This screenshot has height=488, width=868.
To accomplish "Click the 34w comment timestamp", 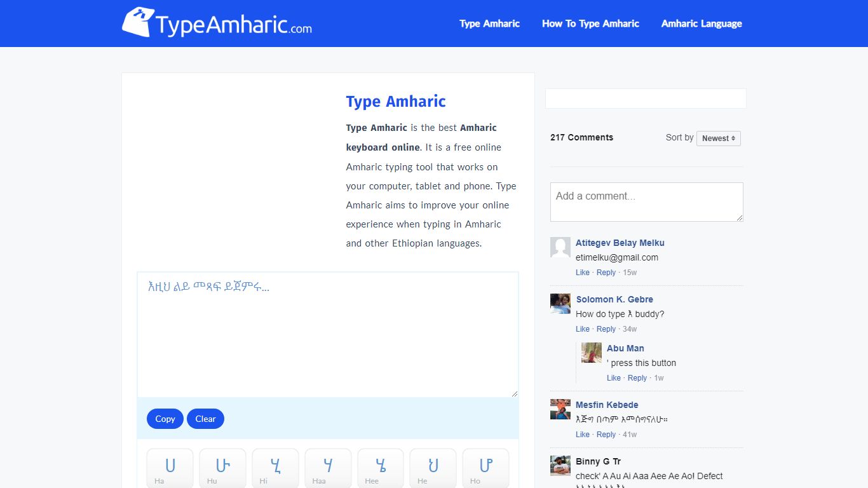I will [630, 329].
